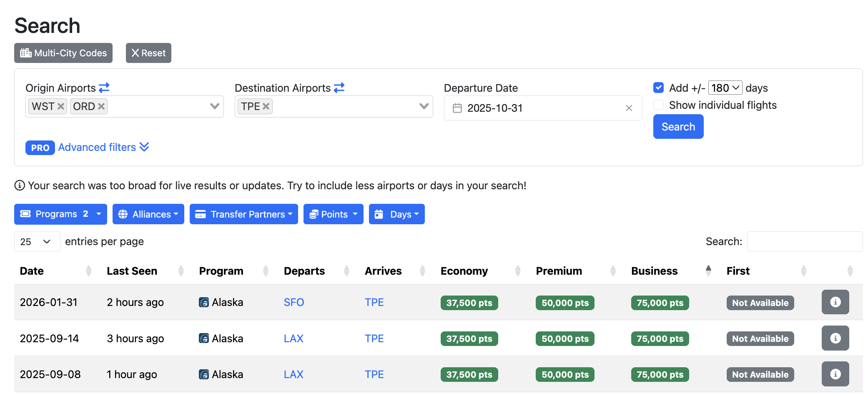The image size is (868, 396).
Task: Click the PRO badge
Action: [40, 148]
